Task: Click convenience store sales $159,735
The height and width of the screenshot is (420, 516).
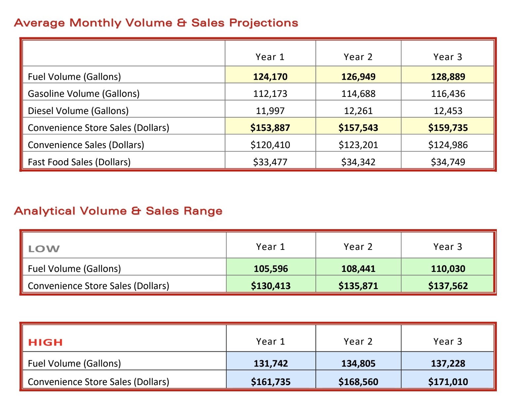Action: click(x=448, y=128)
